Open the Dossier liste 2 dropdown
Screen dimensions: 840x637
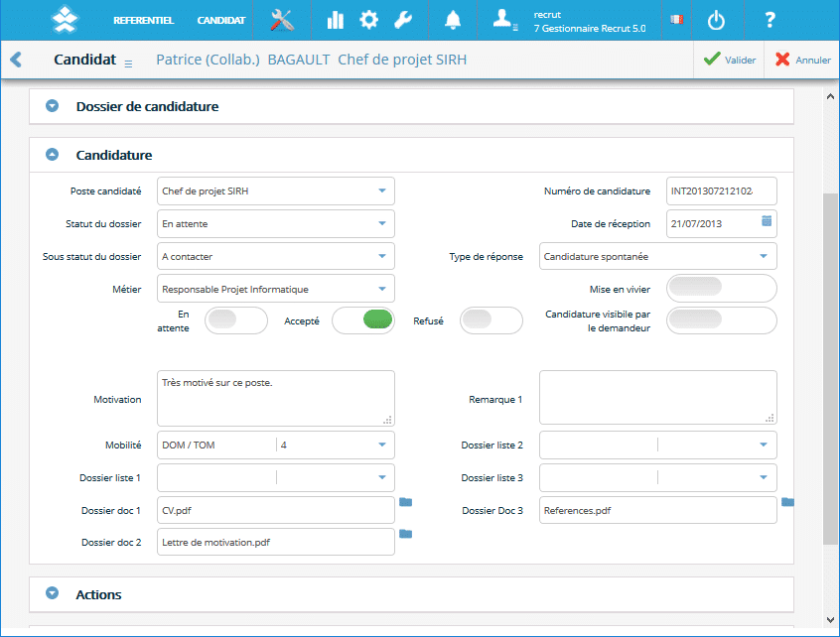pos(658,445)
